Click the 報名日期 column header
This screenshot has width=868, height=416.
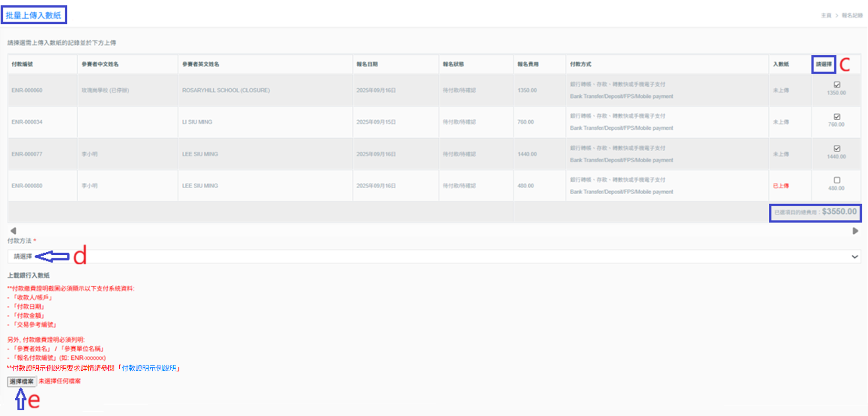point(367,64)
